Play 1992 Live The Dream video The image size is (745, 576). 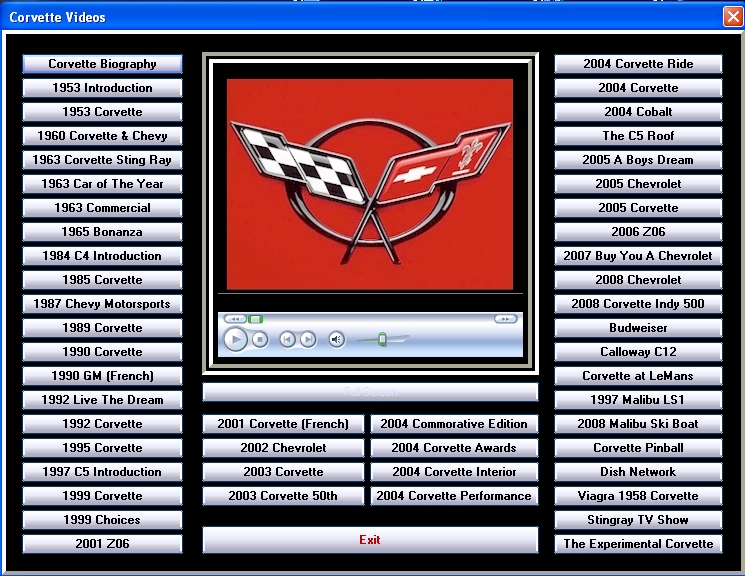102,400
